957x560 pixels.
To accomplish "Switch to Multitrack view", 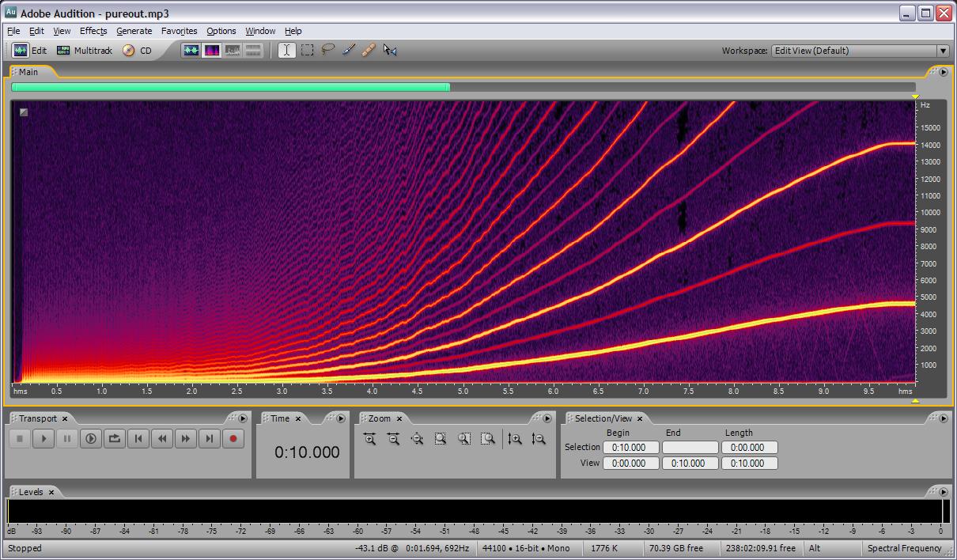I will click(x=84, y=51).
